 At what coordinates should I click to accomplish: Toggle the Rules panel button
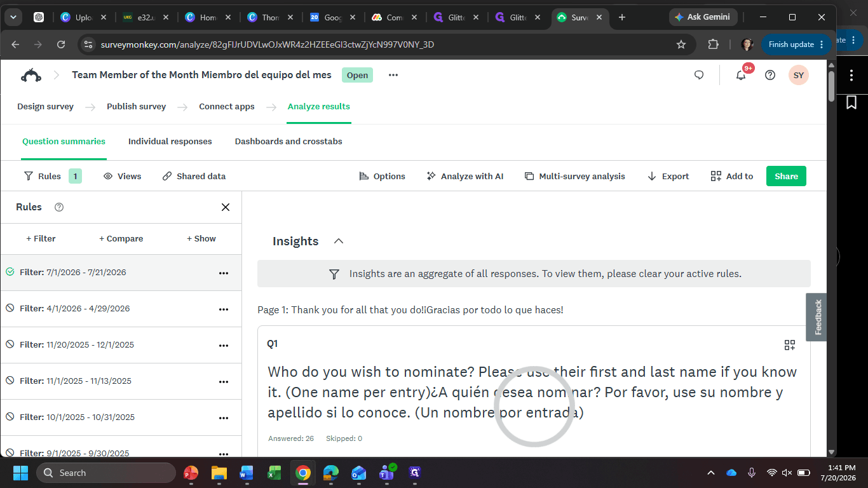[x=52, y=176]
